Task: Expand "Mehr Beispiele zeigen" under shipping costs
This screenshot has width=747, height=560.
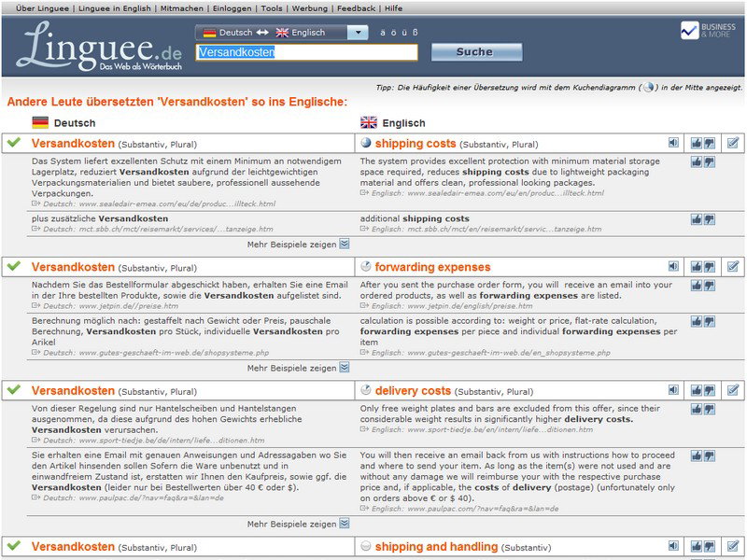Action: (345, 244)
